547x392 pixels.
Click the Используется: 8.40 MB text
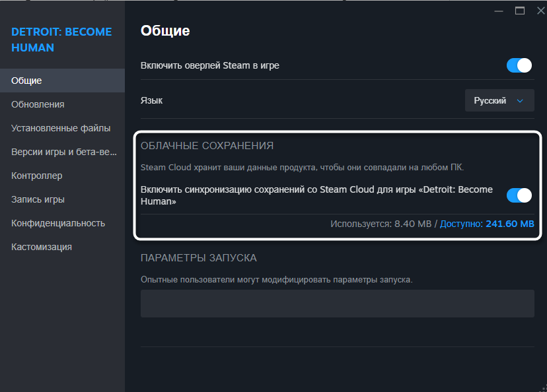[381, 224]
